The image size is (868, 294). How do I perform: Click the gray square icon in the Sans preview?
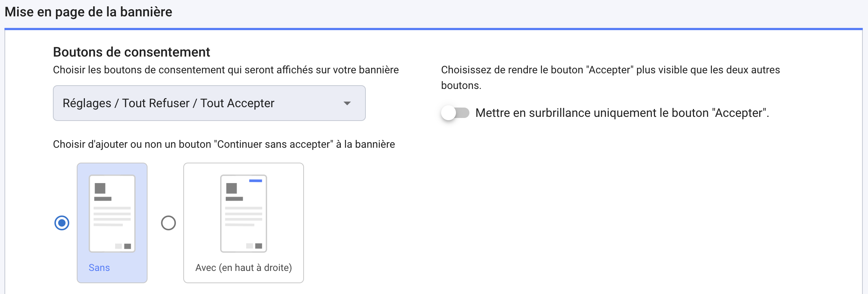pyautogui.click(x=99, y=188)
